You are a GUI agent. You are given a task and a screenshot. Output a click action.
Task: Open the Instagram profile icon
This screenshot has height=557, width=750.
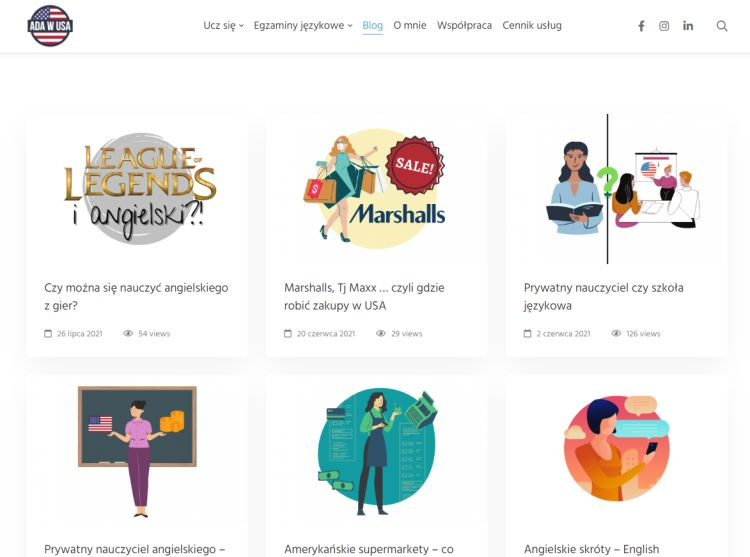[x=664, y=26]
